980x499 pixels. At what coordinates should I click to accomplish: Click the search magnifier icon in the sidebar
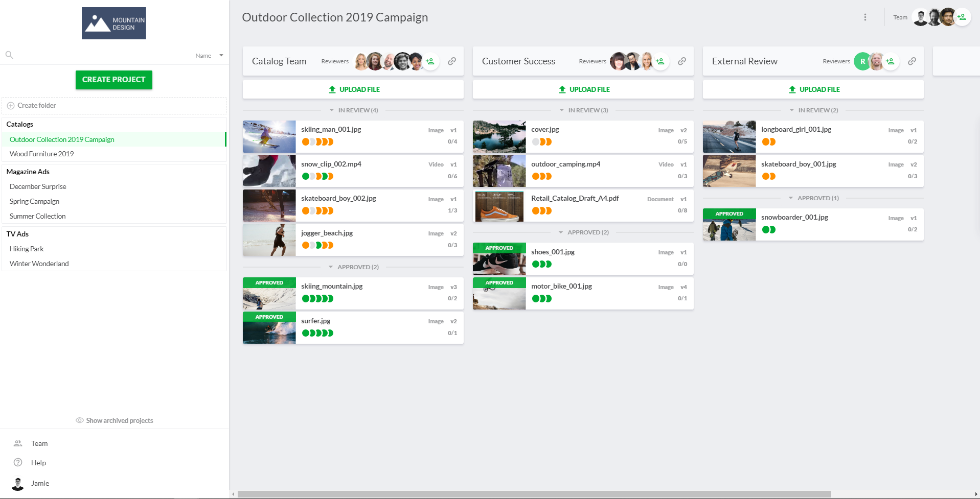(9, 55)
